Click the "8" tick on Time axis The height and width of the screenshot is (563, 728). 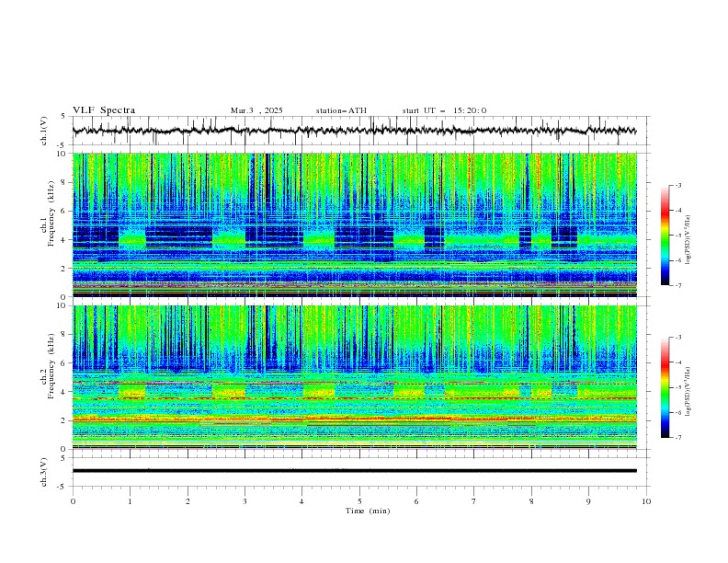531,501
